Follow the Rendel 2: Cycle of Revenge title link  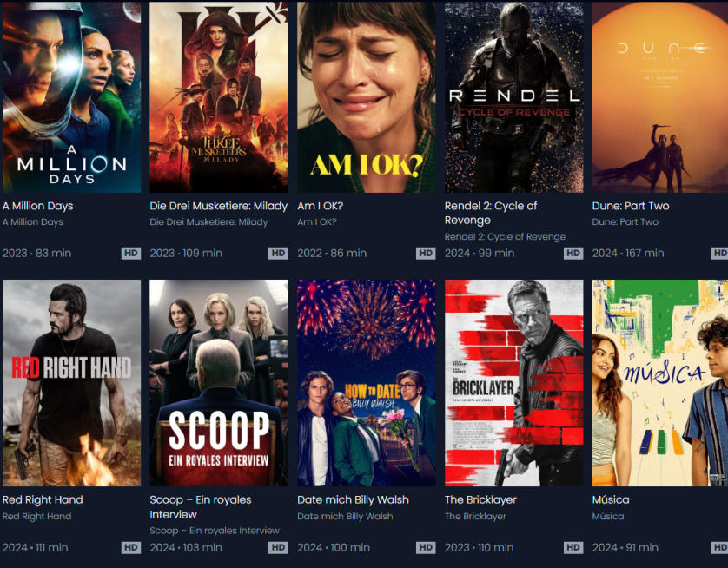tap(491, 213)
